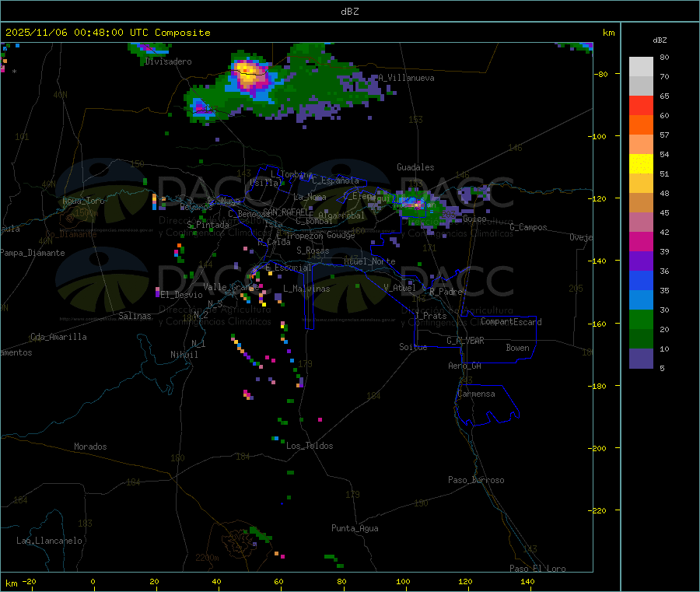Click the 0 km x-axis tick label
The height and width of the screenshot is (592, 700).
(93, 581)
